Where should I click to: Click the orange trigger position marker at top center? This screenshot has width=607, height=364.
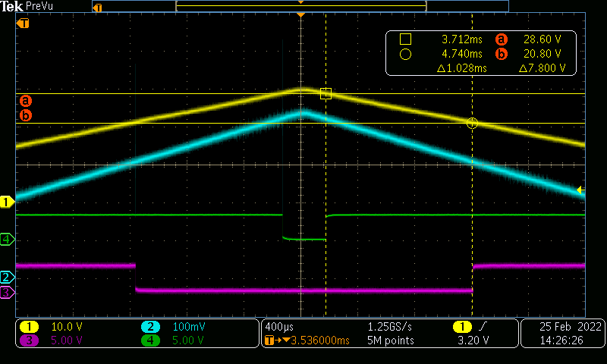click(x=301, y=15)
